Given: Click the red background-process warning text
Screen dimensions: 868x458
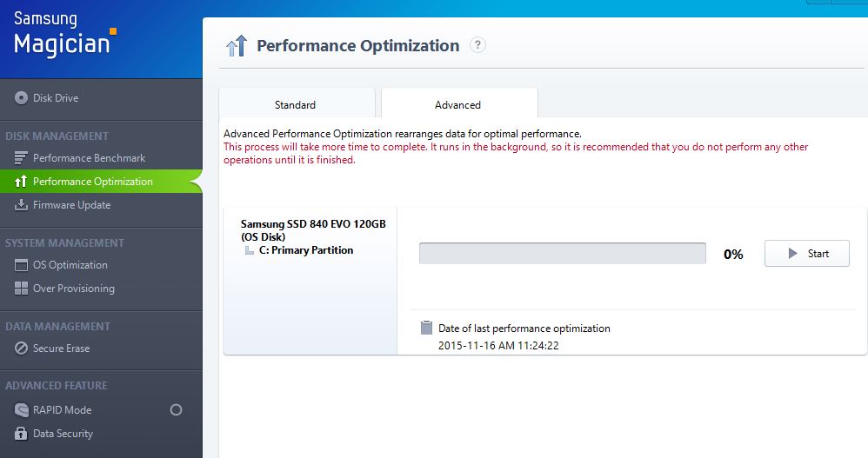Looking at the screenshot, I should [516, 153].
